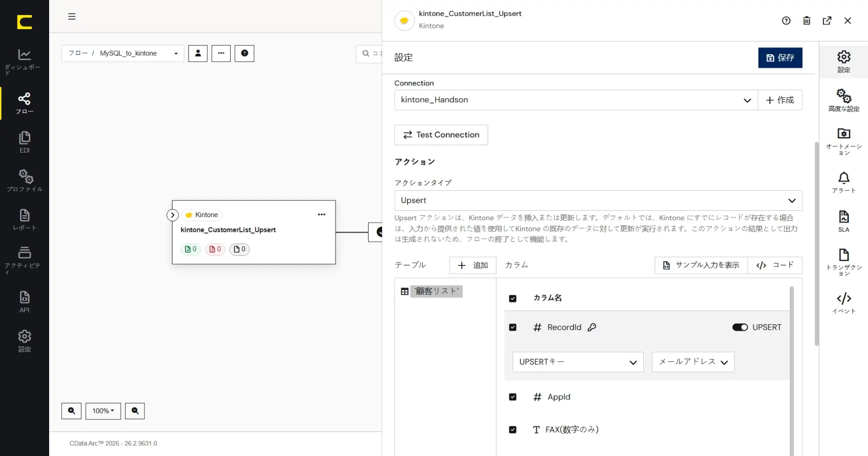Switch to the SLA tab

[844, 221]
